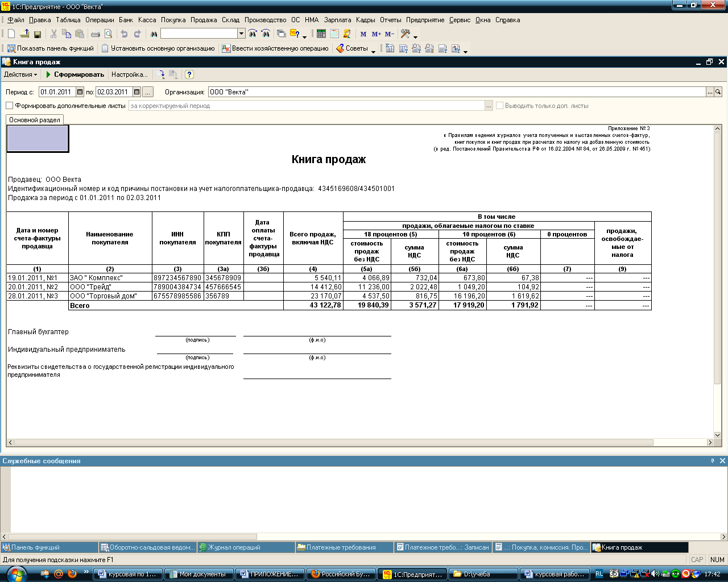This screenshot has height=582, width=728.
Task: Open the Calculator icon
Action: [x=321, y=34]
